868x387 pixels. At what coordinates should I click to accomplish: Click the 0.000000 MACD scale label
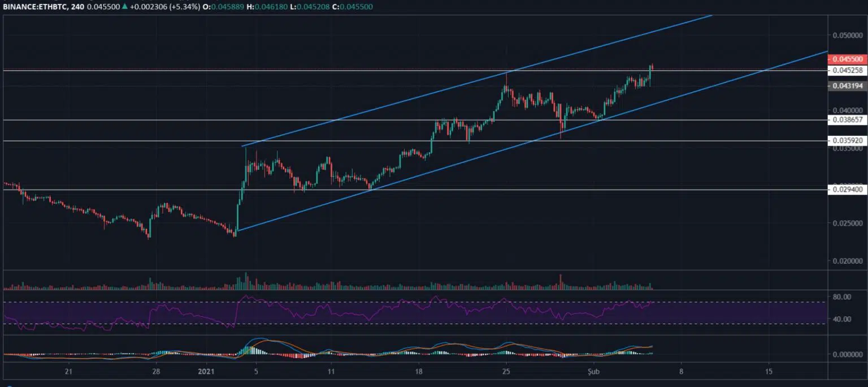pyautogui.click(x=846, y=354)
